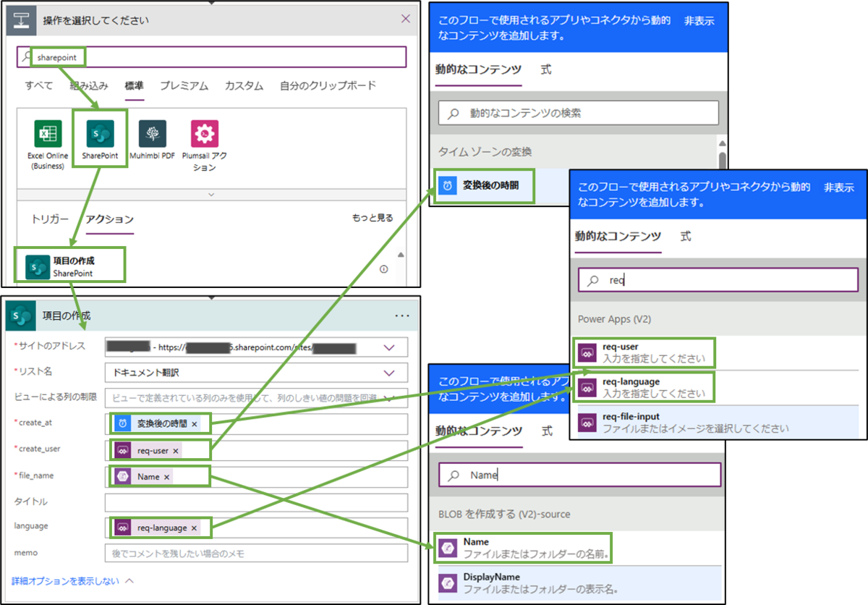This screenshot has width=868, height=605.
Task: Open the リスト名 dropdown
Action: [390, 373]
